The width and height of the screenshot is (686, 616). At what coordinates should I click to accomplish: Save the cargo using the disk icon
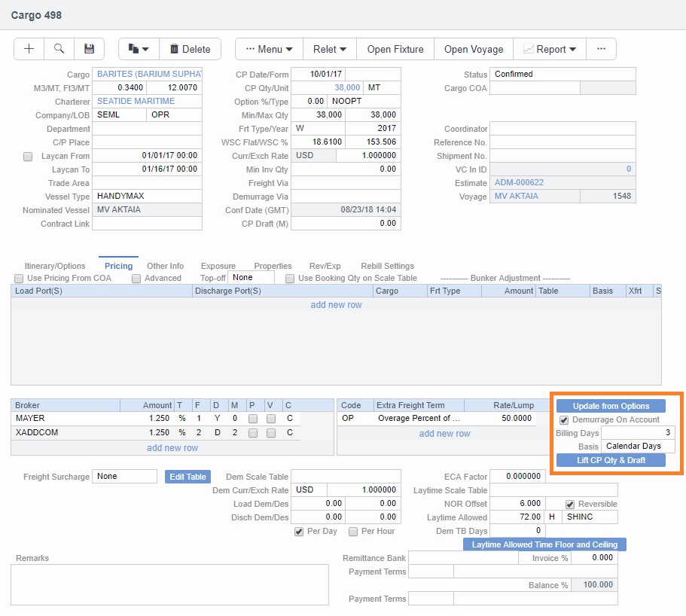[x=90, y=48]
